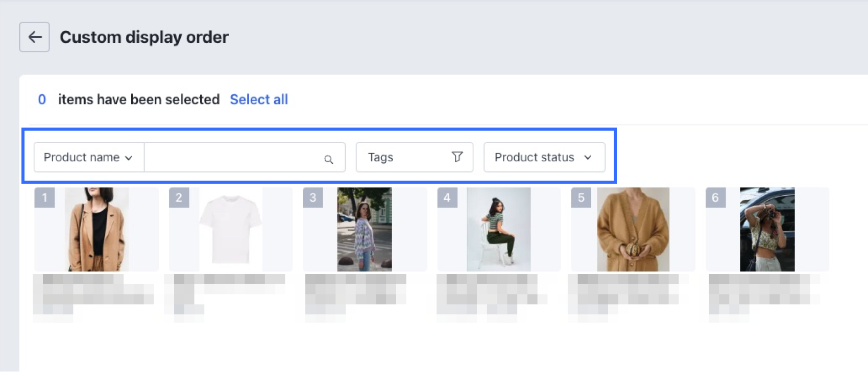868x372 pixels.
Task: Expand the Product status dropdown
Action: [544, 157]
